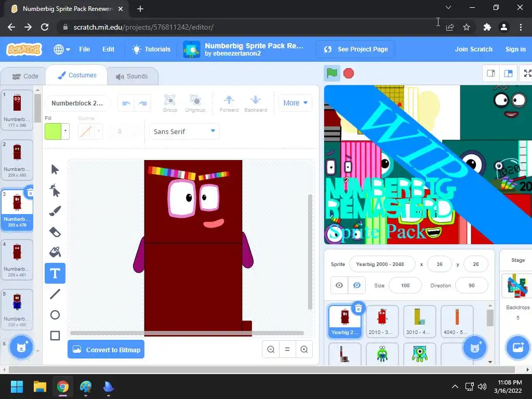Click the red stop button
Image resolution: width=532 pixels, height=399 pixels.
[349, 73]
